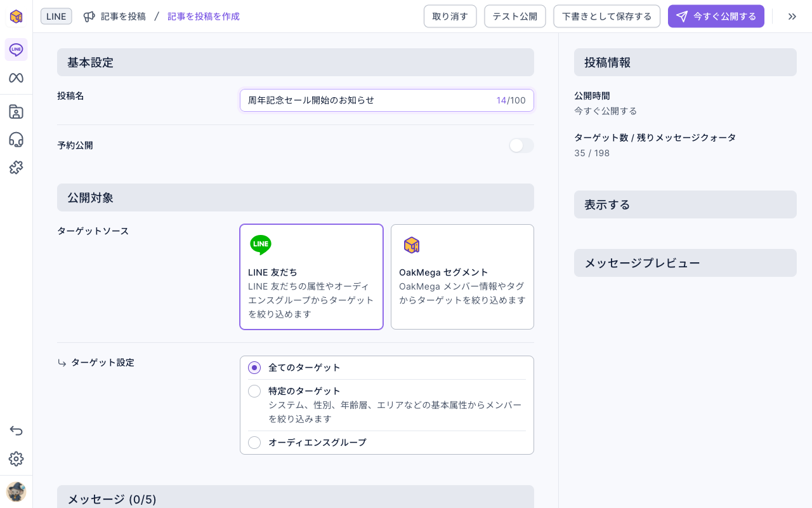Click the LINE channel badge
812x508 pixels.
(x=56, y=17)
